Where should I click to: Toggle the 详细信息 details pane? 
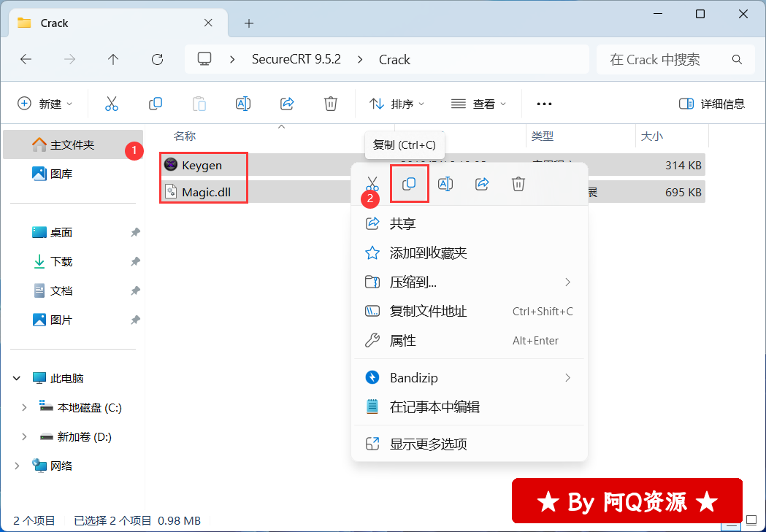click(x=712, y=104)
